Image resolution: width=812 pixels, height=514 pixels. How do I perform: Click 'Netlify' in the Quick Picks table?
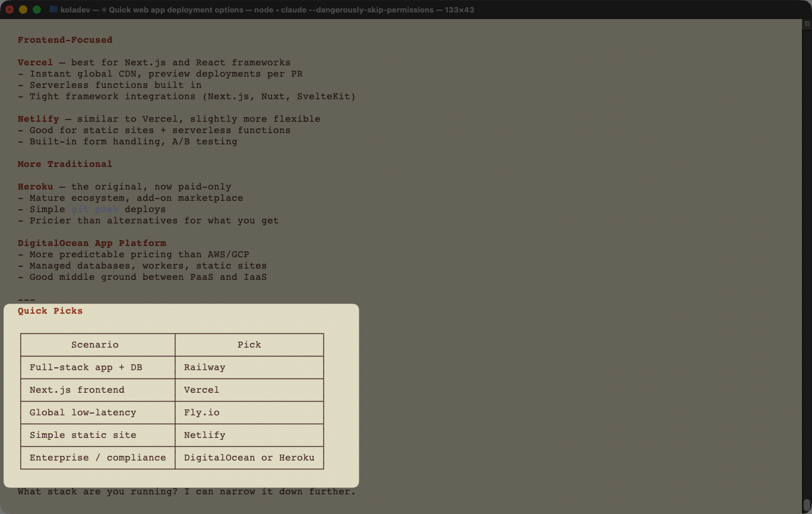pos(204,435)
